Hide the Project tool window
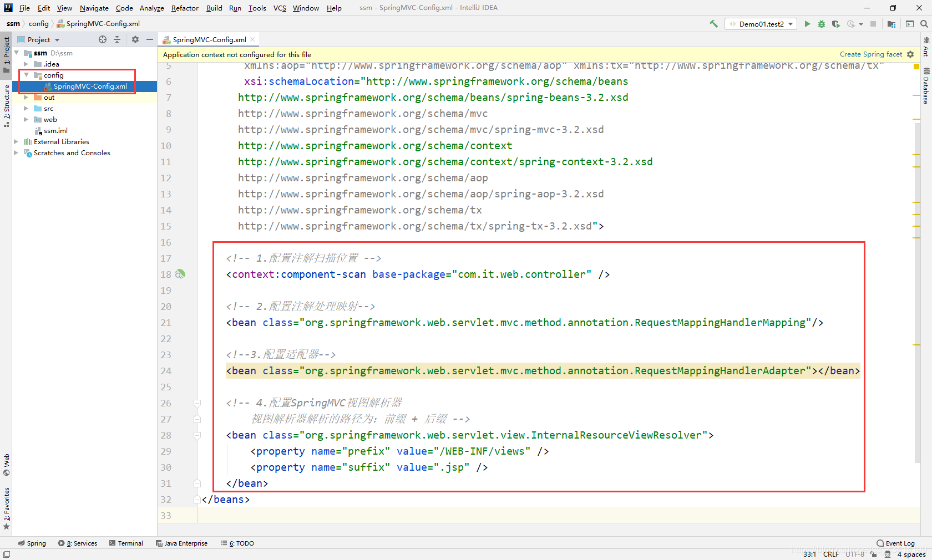This screenshot has width=932, height=560. (149, 39)
